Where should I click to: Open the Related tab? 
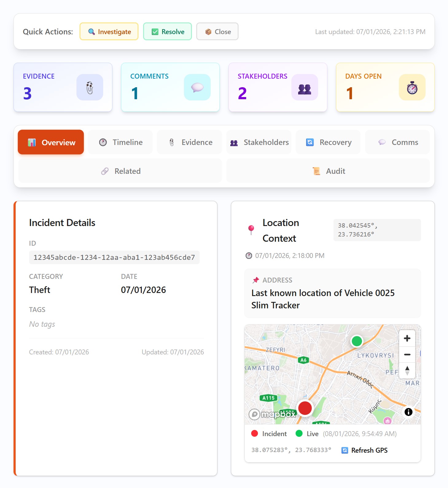coord(120,171)
